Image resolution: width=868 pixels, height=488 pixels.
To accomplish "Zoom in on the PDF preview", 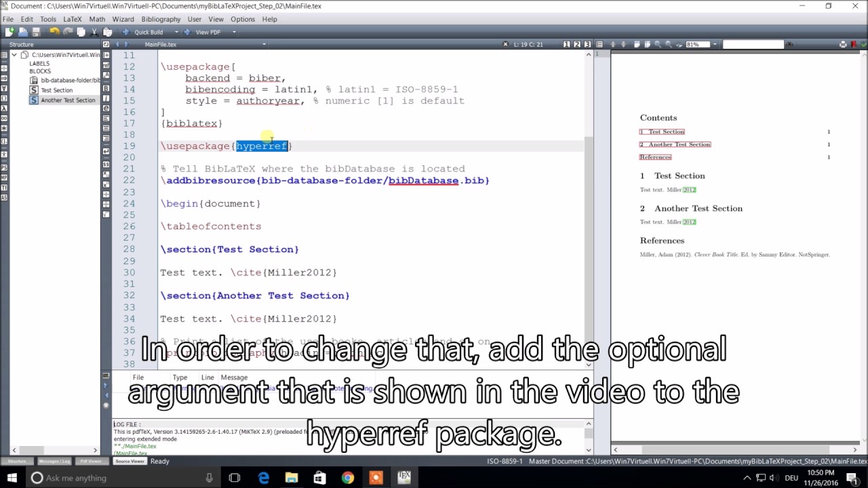I will (x=658, y=44).
